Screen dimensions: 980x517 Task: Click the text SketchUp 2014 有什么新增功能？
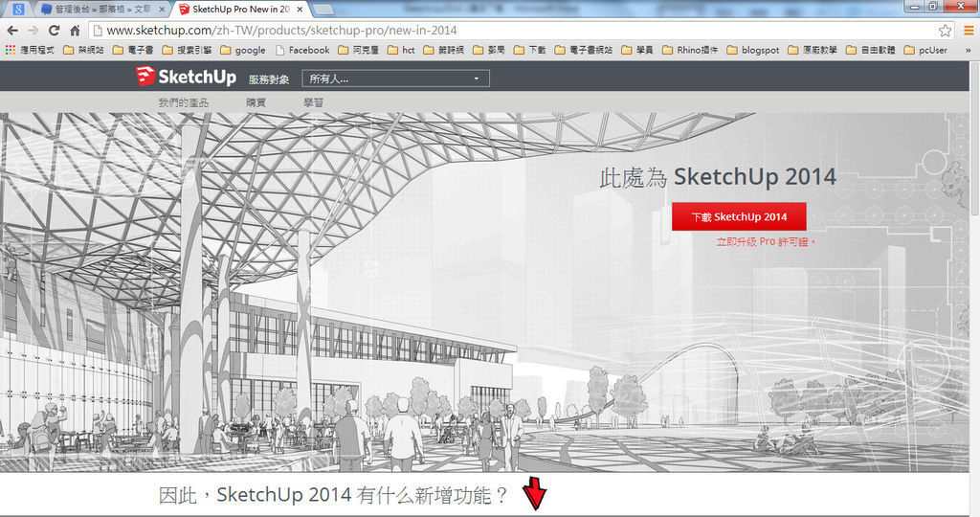(363, 495)
